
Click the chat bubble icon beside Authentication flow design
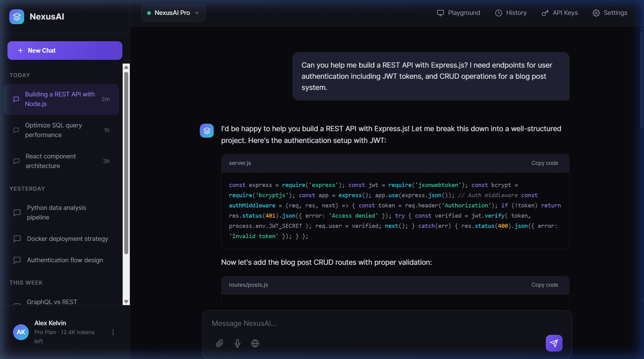pos(17,260)
